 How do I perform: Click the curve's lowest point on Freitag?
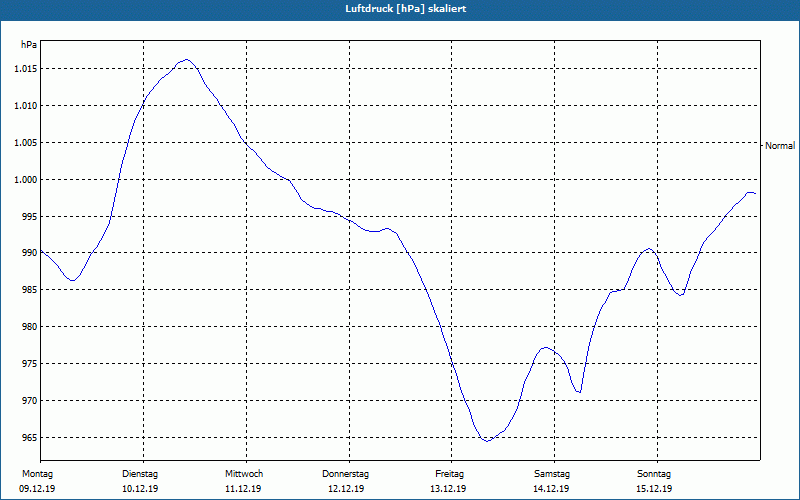[487, 441]
